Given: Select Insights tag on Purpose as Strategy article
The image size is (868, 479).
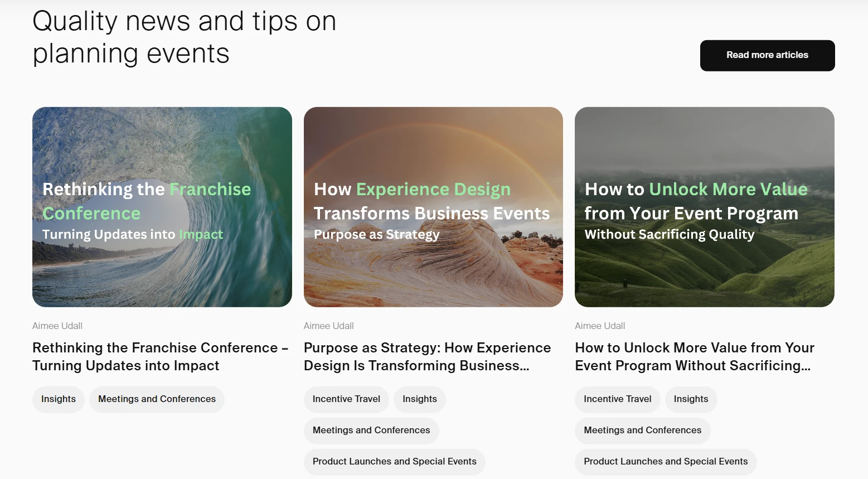Looking at the screenshot, I should [x=420, y=399].
